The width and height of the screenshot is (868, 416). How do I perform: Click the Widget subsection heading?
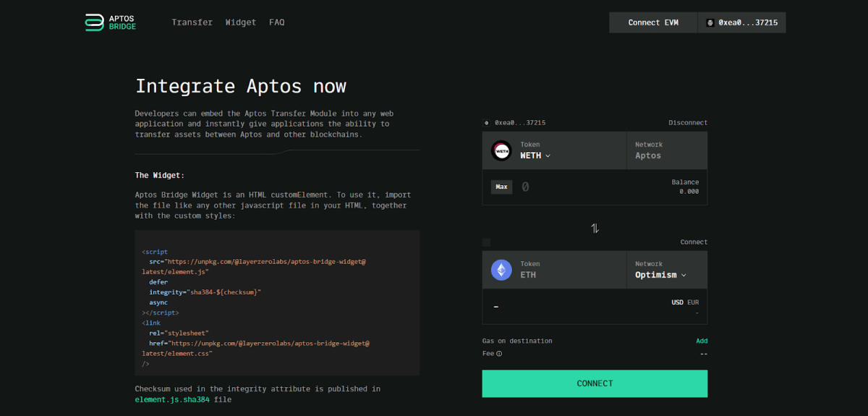coord(160,175)
